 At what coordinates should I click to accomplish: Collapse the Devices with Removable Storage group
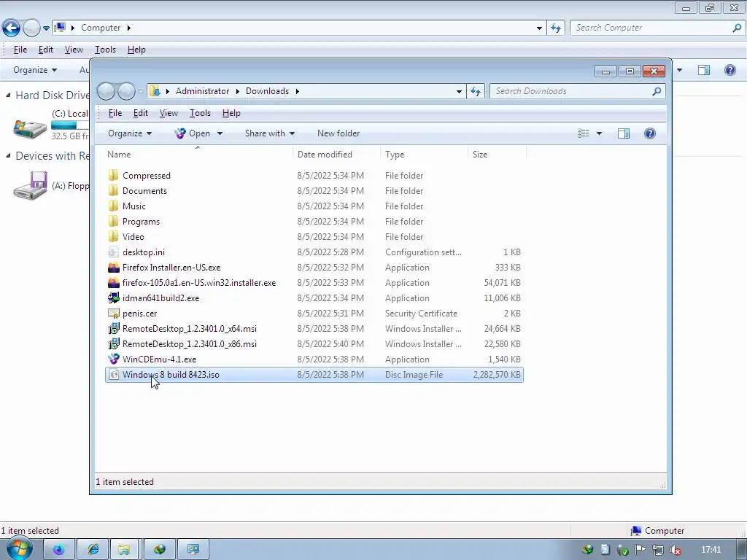click(x=8, y=156)
